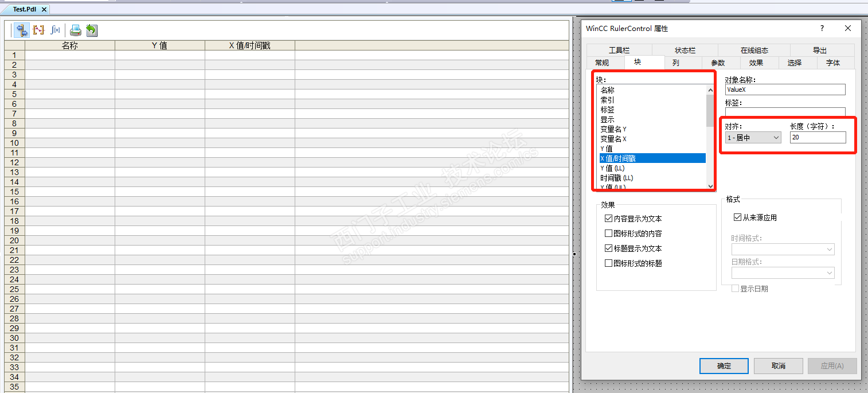Click row header number 30 in the table
The width and height of the screenshot is (868, 393).
[x=14, y=338]
